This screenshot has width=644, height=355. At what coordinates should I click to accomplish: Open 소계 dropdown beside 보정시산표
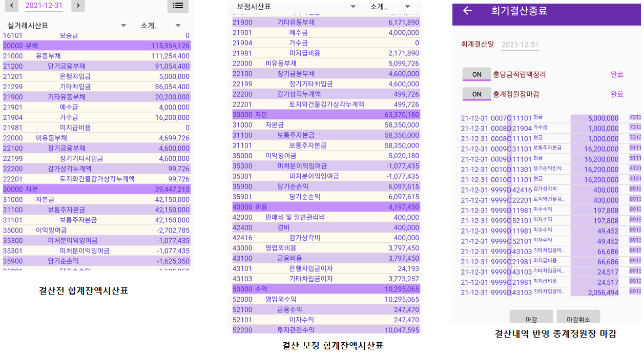click(390, 7)
